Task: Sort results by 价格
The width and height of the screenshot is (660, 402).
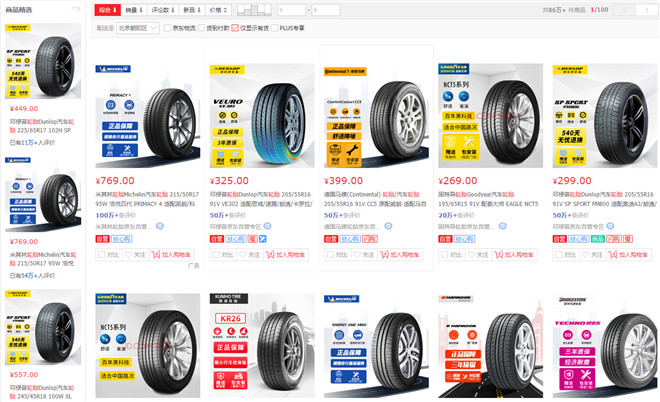Action: coord(218,10)
